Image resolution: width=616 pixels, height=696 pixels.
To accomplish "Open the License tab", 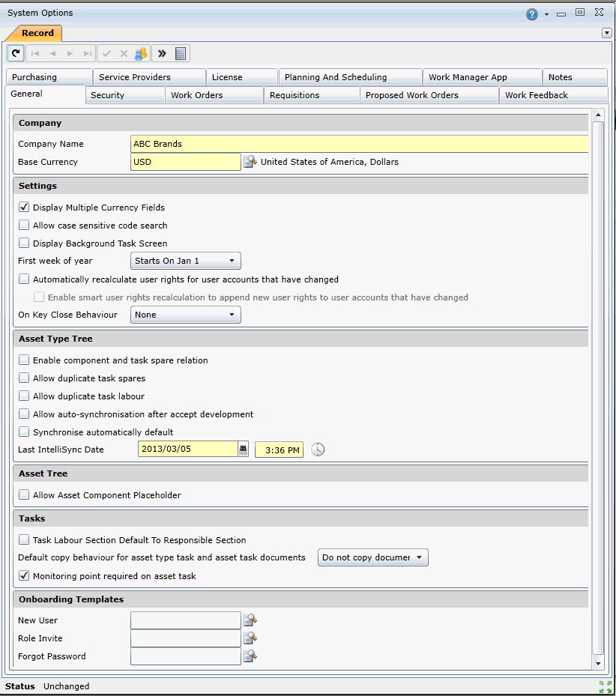I will (x=242, y=77).
